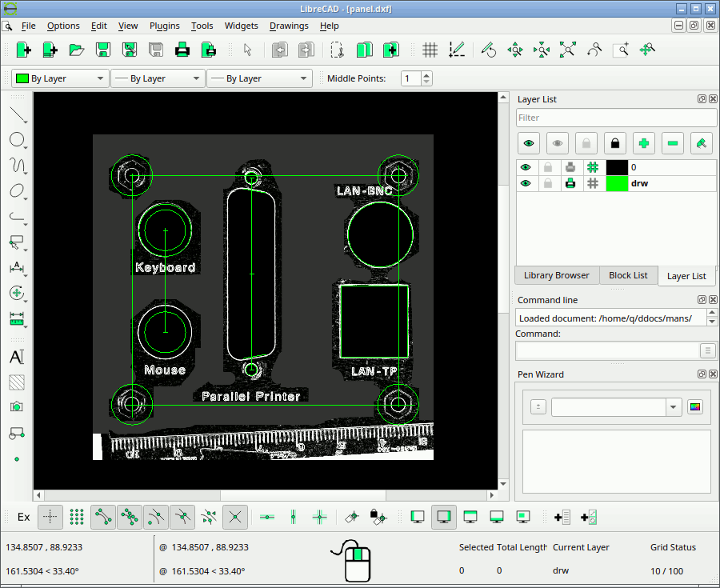
Task: Switch to Library Browser tab
Action: [556, 275]
